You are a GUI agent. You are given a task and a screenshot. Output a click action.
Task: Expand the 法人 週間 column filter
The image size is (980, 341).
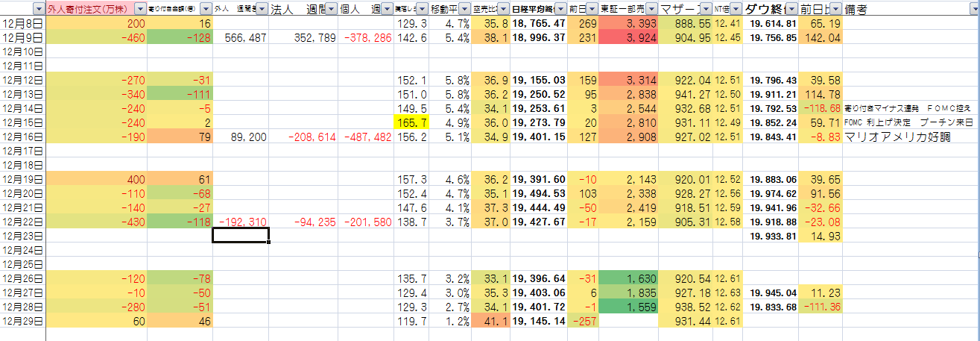[x=331, y=9]
